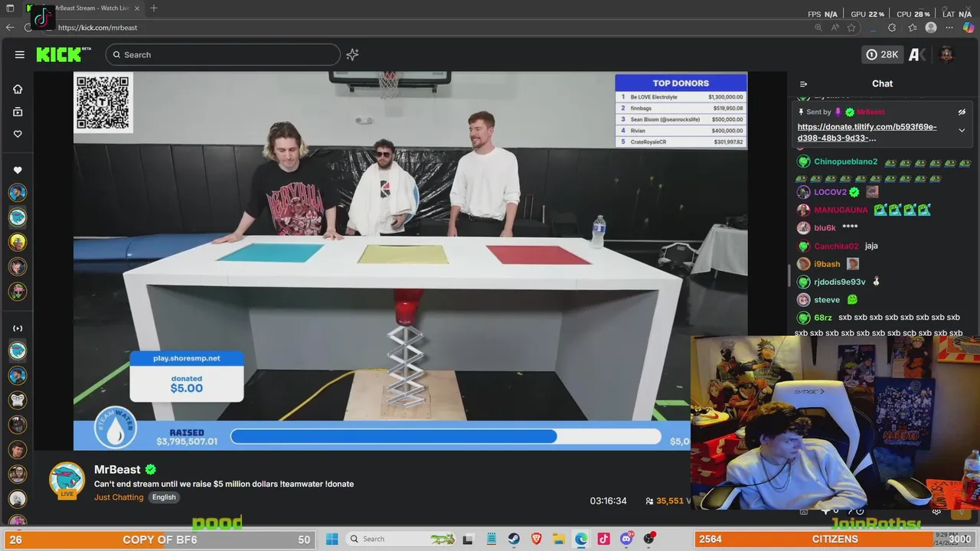The image size is (980, 551).
Task: Click the MrBeast channel name
Action: click(117, 469)
